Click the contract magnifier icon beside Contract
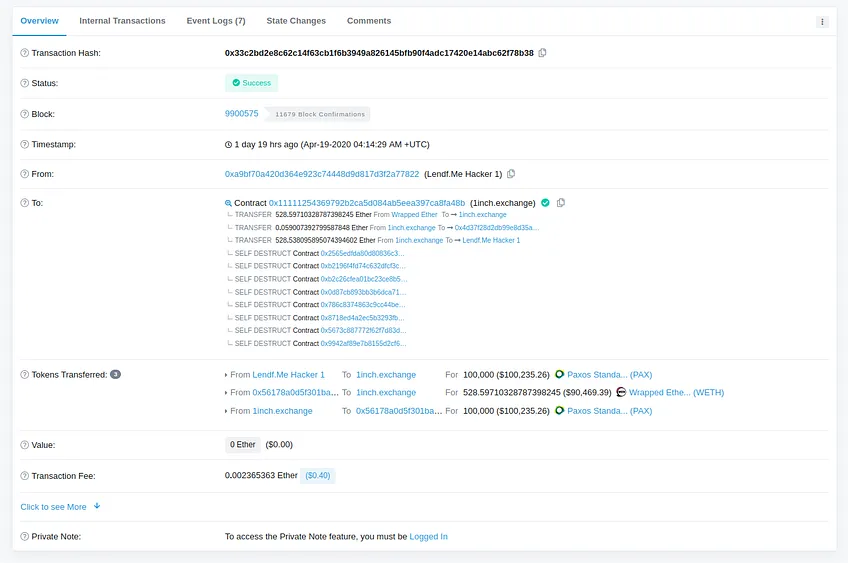This screenshot has height=563, width=848. (x=228, y=203)
